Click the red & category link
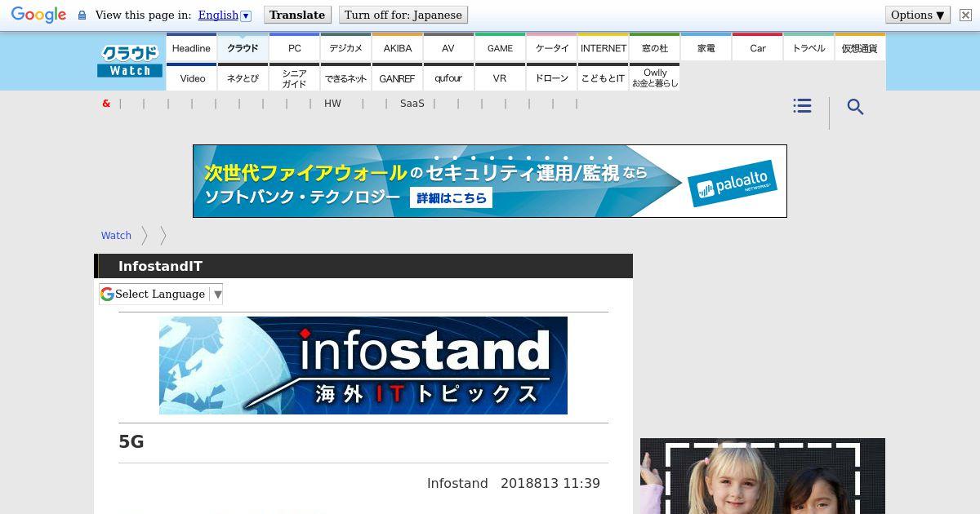980x514 pixels. (x=106, y=104)
